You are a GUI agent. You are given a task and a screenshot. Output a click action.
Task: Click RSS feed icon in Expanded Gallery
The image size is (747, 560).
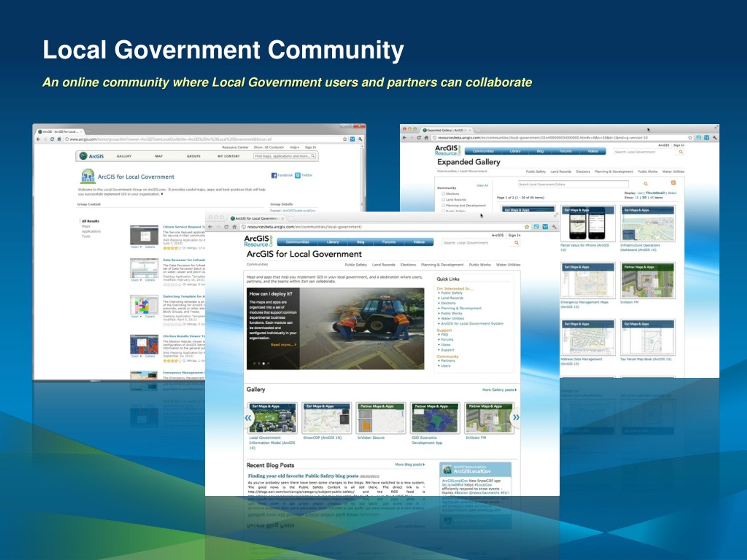tap(673, 183)
